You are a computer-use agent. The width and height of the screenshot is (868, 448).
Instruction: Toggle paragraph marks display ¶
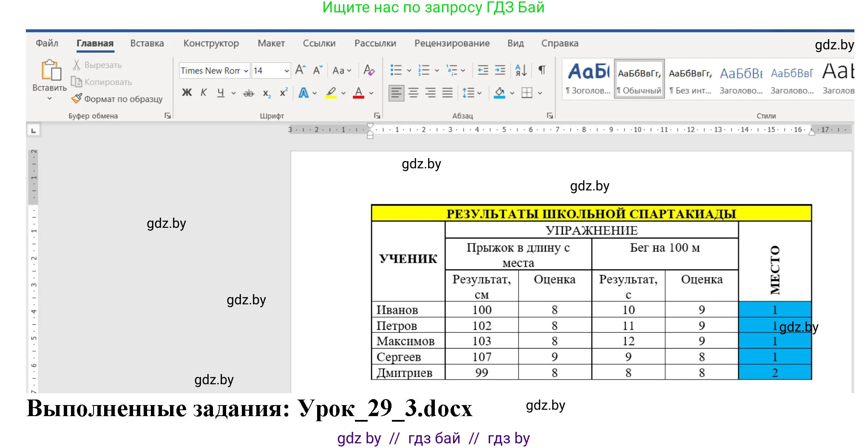[541, 70]
